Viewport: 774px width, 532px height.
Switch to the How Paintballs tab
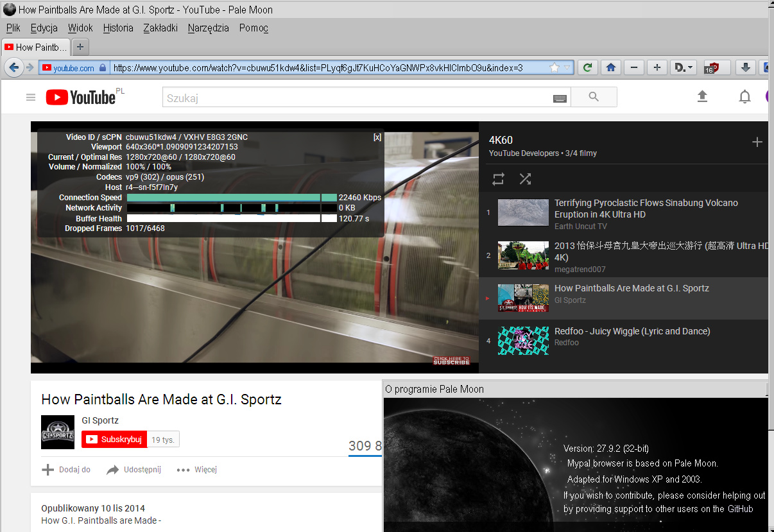point(36,47)
